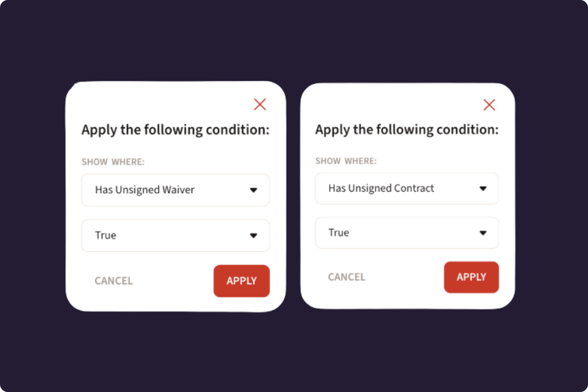588x392 pixels.
Task: Open the Has Unsigned Waiver dropdown
Action: (175, 190)
